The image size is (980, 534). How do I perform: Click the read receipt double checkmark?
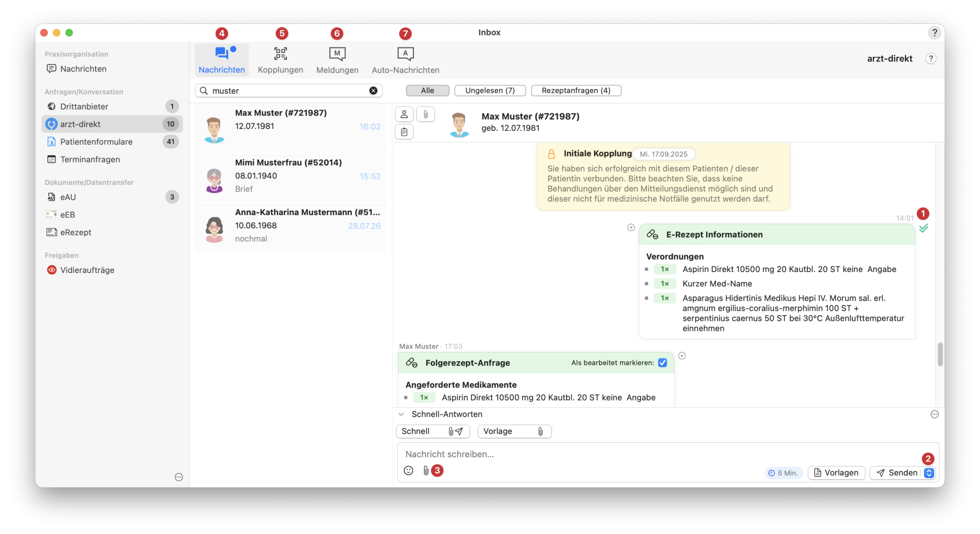pyautogui.click(x=924, y=228)
